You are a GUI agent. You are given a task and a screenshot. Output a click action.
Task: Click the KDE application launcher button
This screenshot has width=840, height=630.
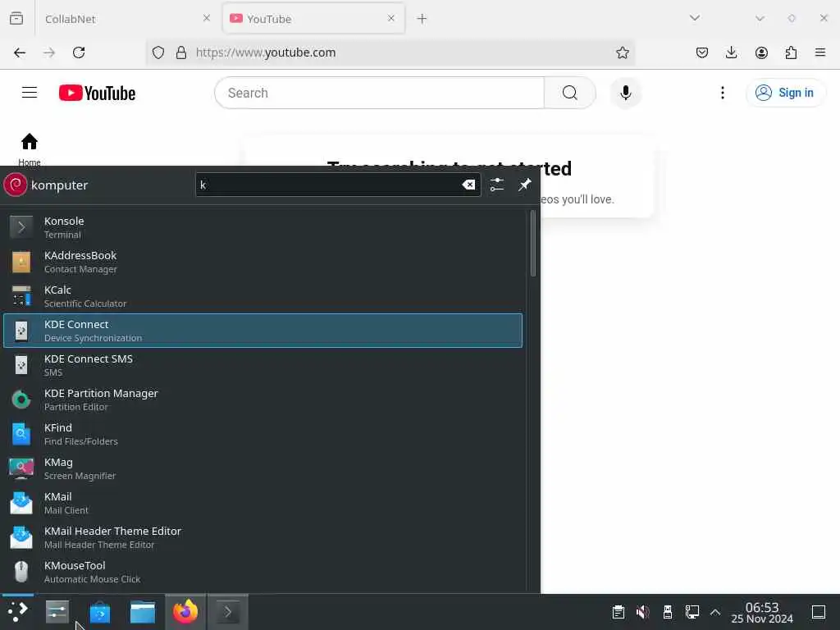click(18, 612)
